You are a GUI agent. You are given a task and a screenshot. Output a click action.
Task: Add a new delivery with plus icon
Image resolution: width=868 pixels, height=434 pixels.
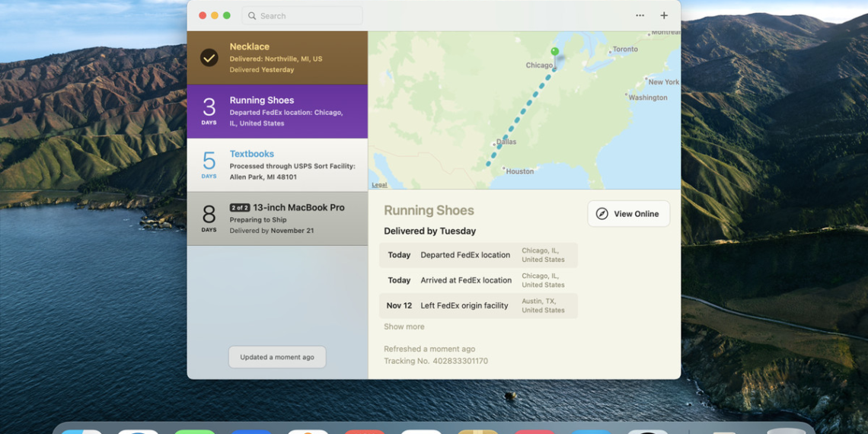coord(664,15)
